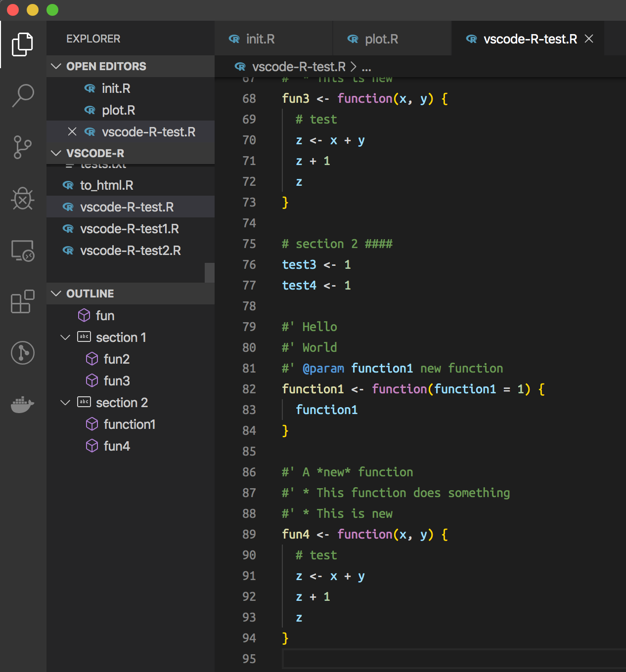The image size is (626, 672).
Task: Open vscode-R-test1.R file
Action: (131, 228)
